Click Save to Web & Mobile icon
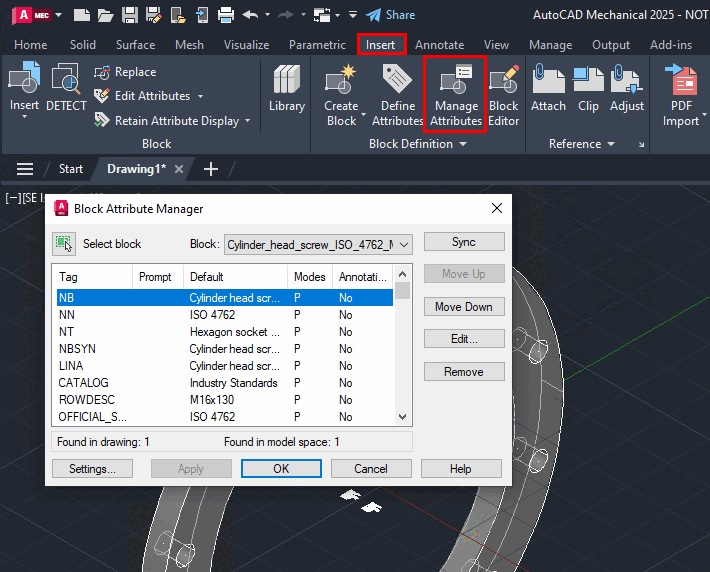 [202, 15]
